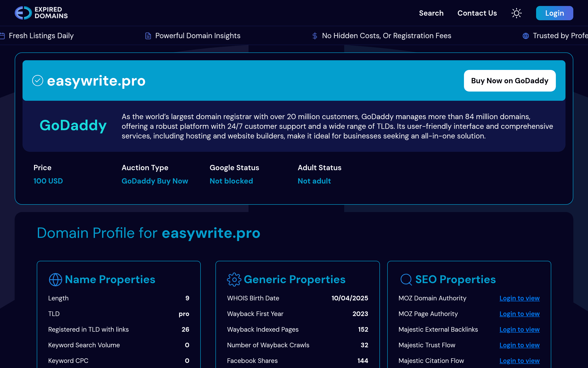Open Login to view for MOZ Domain Authority
This screenshot has height=368, width=588.
click(x=520, y=298)
